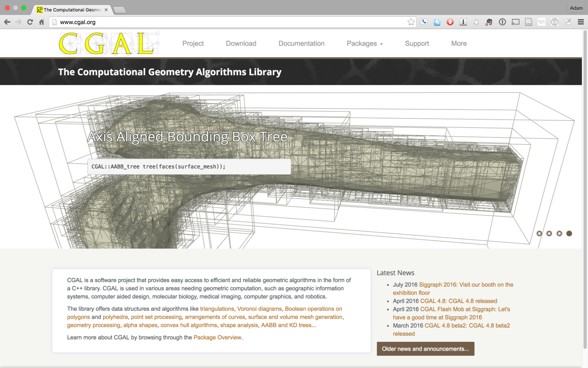Click the blue document extension icon
The image size is (588, 368).
point(437,22)
